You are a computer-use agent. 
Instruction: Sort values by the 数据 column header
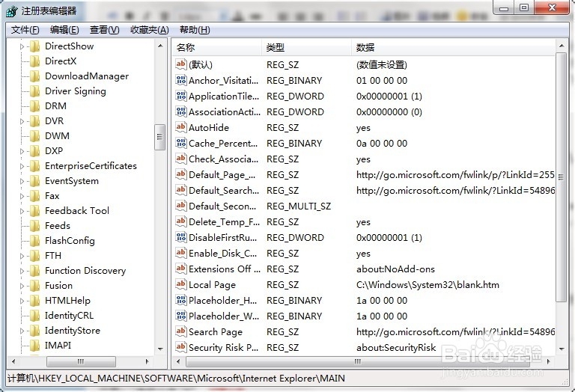[454, 47]
